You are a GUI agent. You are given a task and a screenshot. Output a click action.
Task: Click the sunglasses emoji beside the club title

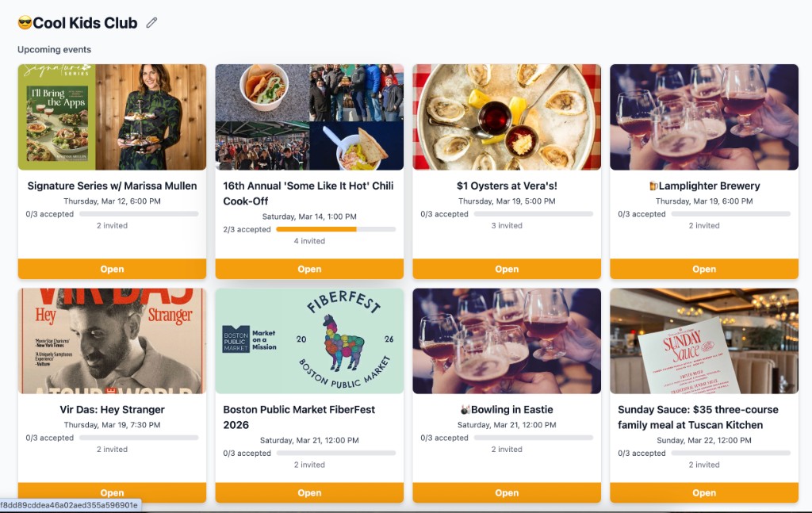(x=25, y=21)
